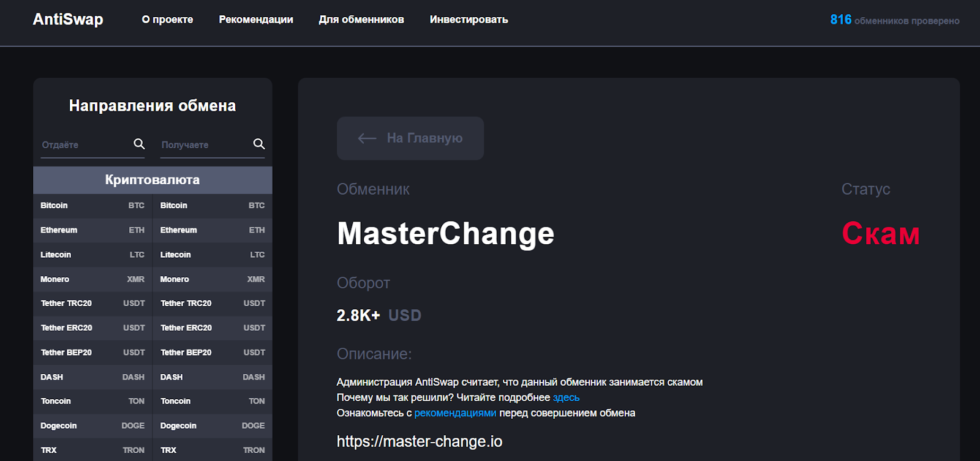The height and width of the screenshot is (461, 980).
Task: Pick Litecoin LTC in the give column
Action: click(x=92, y=255)
